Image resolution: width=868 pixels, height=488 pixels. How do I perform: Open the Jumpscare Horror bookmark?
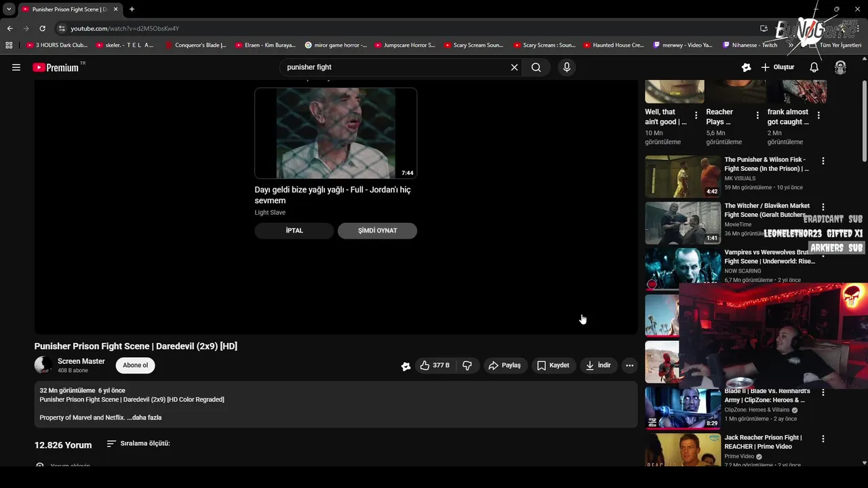[x=405, y=45]
